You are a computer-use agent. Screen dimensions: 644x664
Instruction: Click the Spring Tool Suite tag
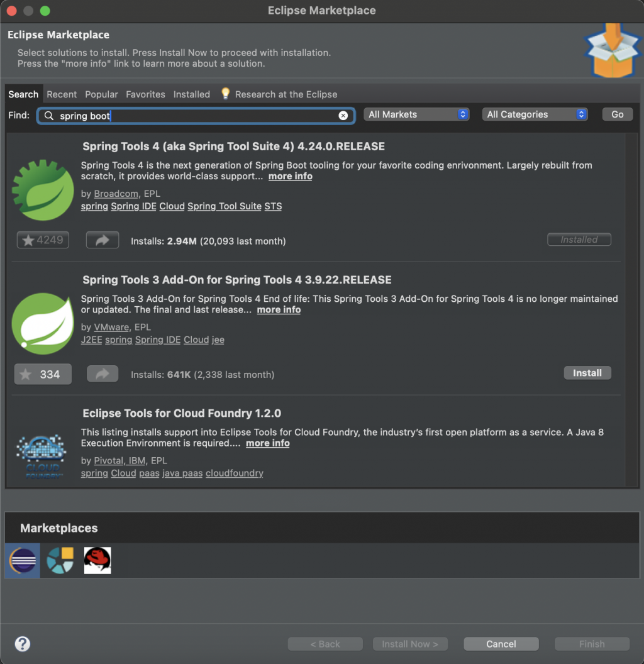point(225,206)
